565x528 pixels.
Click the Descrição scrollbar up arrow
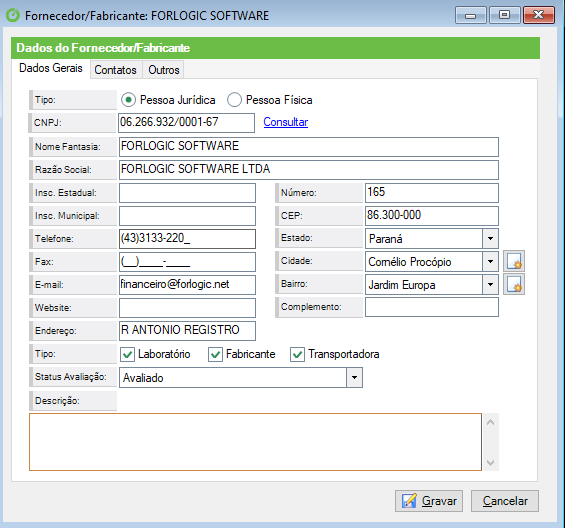(x=490, y=422)
